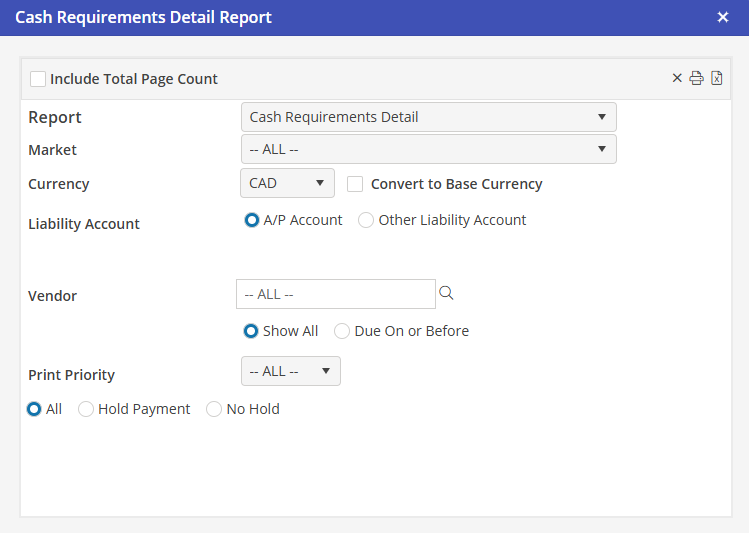Click the printer icon to print report
This screenshot has width=749, height=533.
pyautogui.click(x=697, y=79)
